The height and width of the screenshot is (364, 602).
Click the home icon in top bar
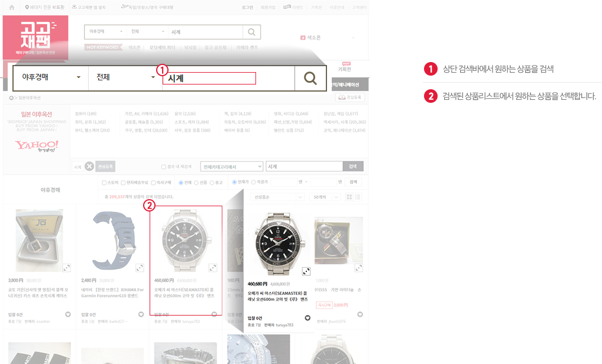point(12,7)
